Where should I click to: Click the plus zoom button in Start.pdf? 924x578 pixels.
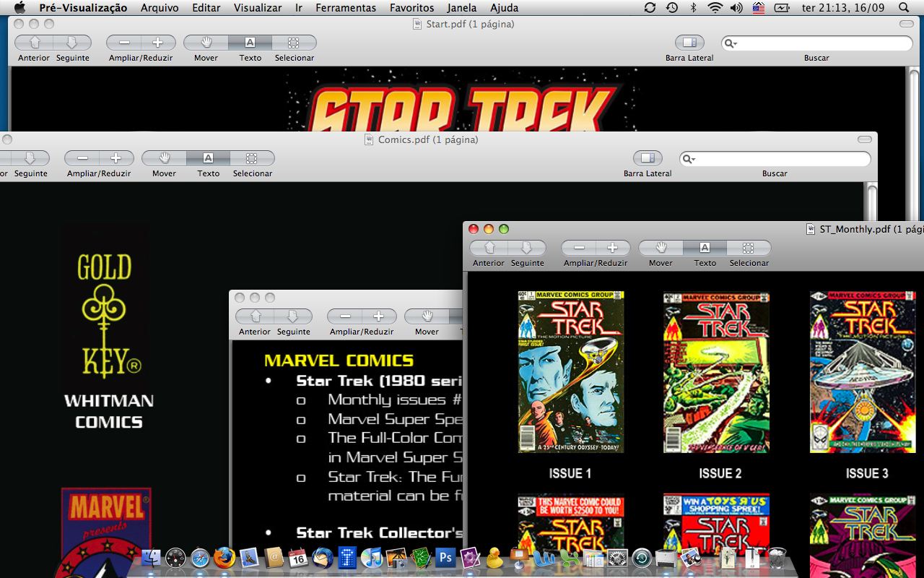158,43
